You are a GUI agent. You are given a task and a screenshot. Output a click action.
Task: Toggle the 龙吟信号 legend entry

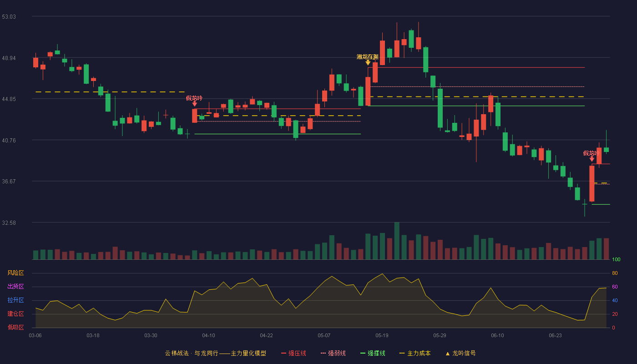460,353
